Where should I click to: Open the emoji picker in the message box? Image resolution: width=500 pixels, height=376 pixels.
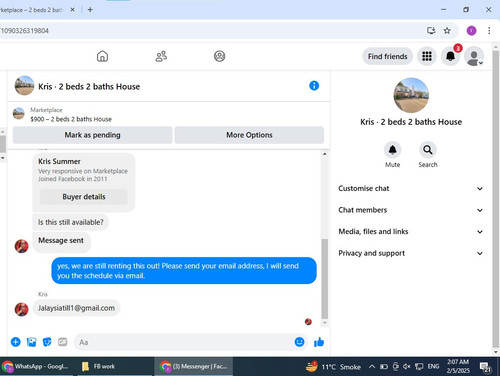coord(299,342)
